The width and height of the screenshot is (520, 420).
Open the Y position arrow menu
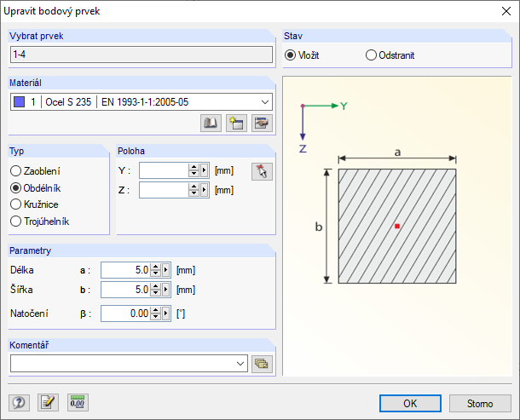coord(205,170)
